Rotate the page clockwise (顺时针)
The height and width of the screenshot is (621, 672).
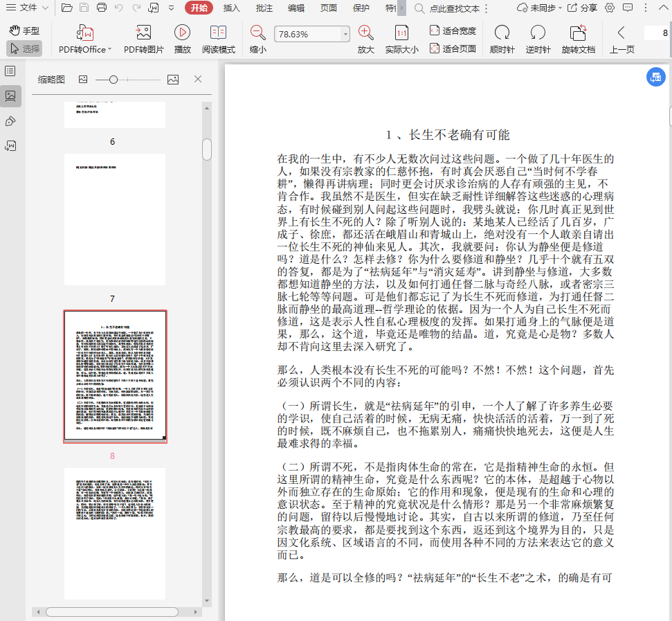coord(501,33)
